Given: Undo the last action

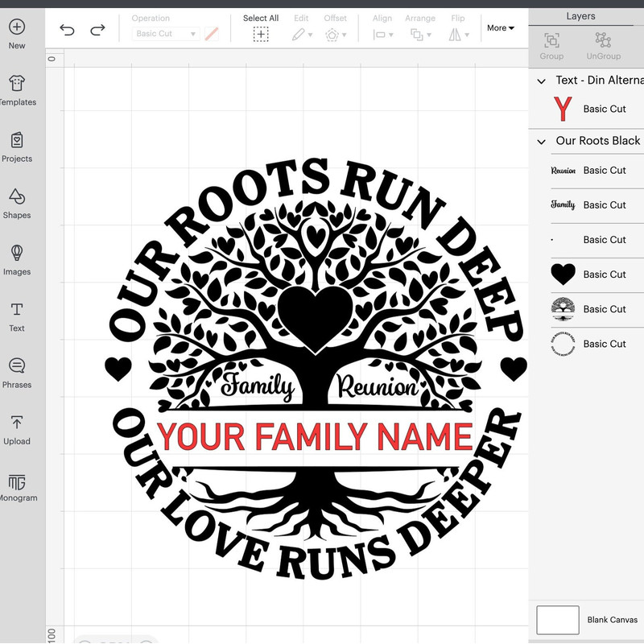Looking at the screenshot, I should click(67, 30).
